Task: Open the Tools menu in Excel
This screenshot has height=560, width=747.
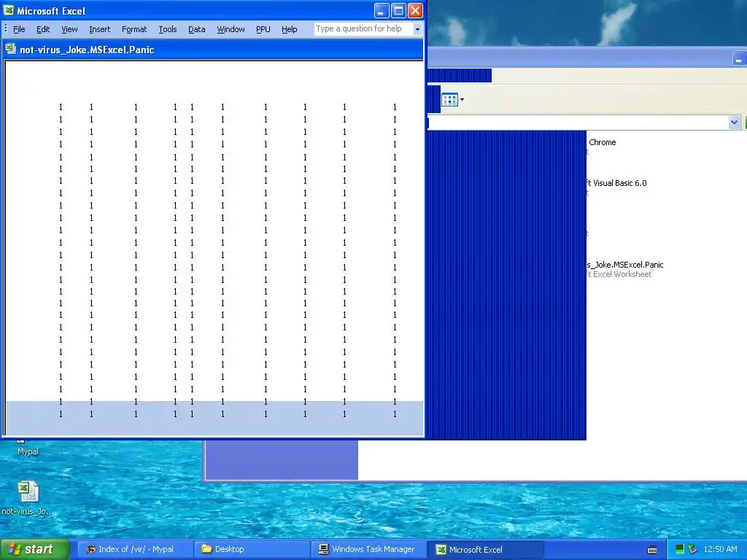Action: (x=167, y=29)
